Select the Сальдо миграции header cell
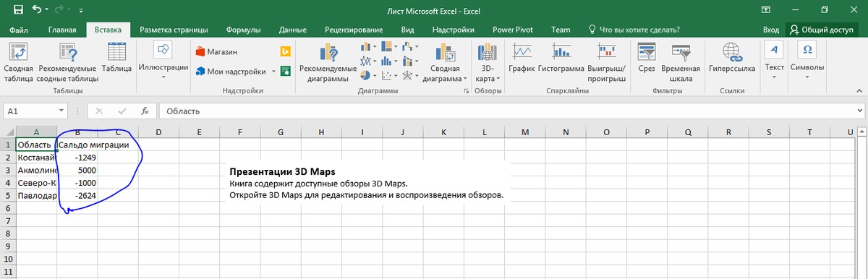 click(x=77, y=145)
